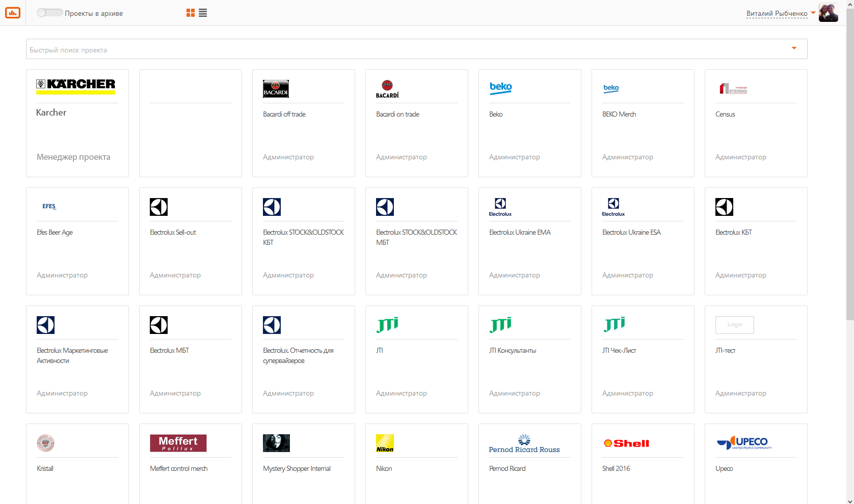The image size is (854, 504).
Task: Select the Mystery Shopper Internal name
Action: (x=297, y=468)
